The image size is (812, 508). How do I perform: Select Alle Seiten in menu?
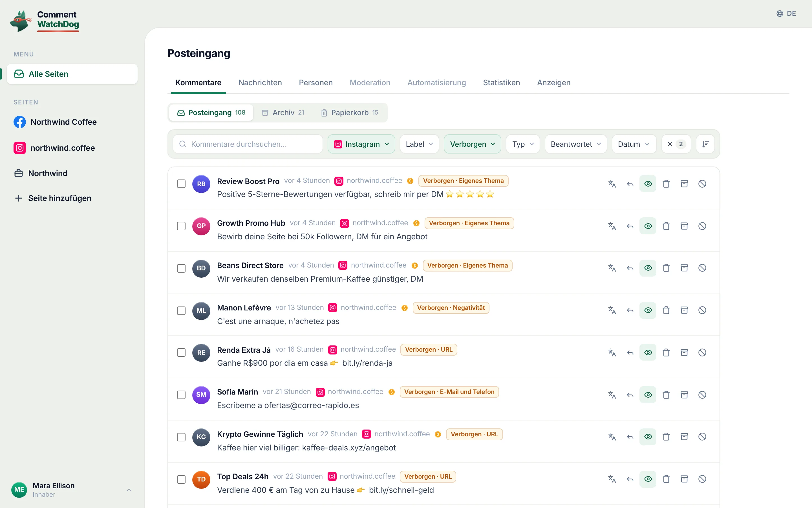tap(72, 74)
